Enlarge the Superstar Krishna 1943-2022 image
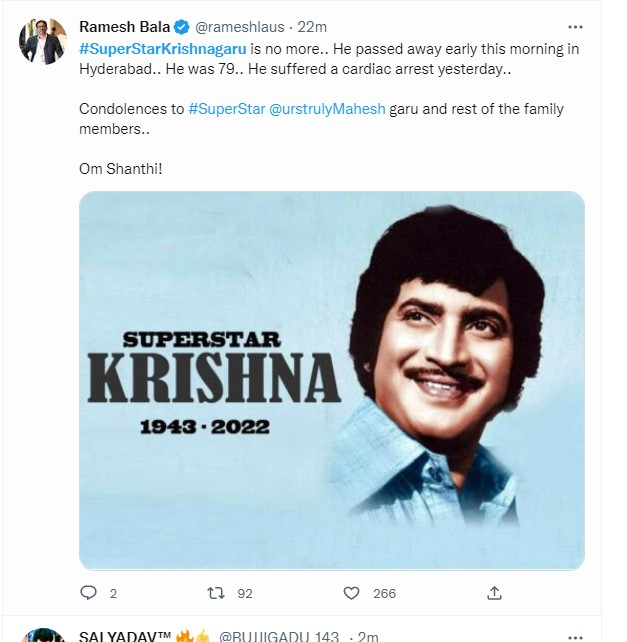The width and height of the screenshot is (627, 642). [331, 381]
